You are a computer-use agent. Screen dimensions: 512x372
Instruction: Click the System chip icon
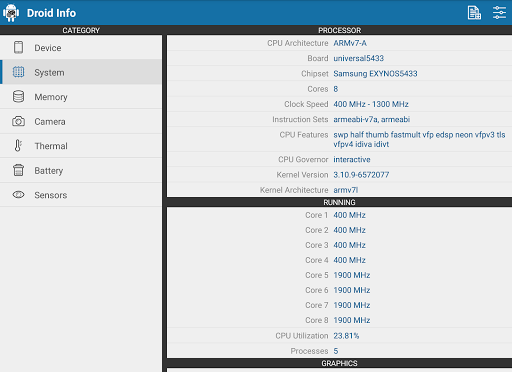coord(18,72)
